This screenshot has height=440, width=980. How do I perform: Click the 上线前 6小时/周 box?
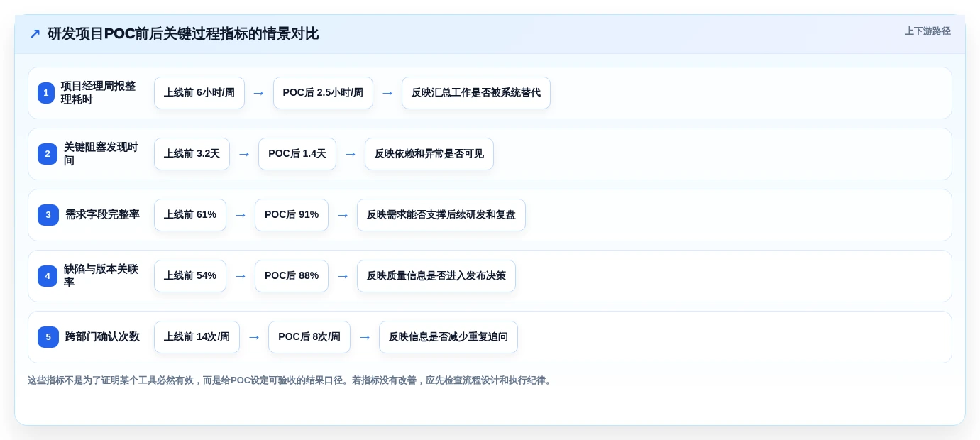[x=199, y=93]
